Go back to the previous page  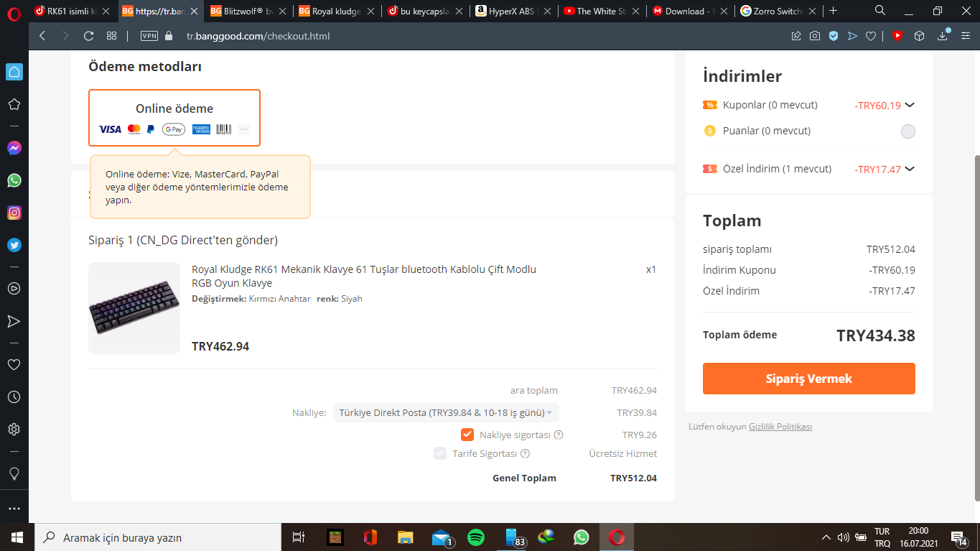(42, 36)
